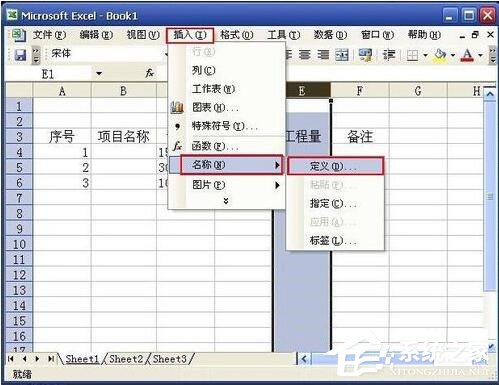
Task: Expand toolbar options at right end
Action: [492, 55]
